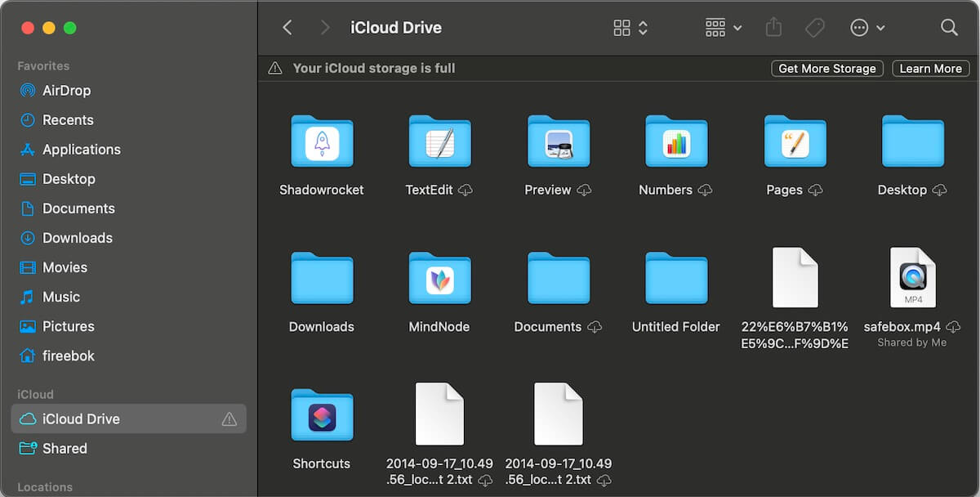Go back with the left chevron button
This screenshot has width=980, height=497.
[287, 28]
